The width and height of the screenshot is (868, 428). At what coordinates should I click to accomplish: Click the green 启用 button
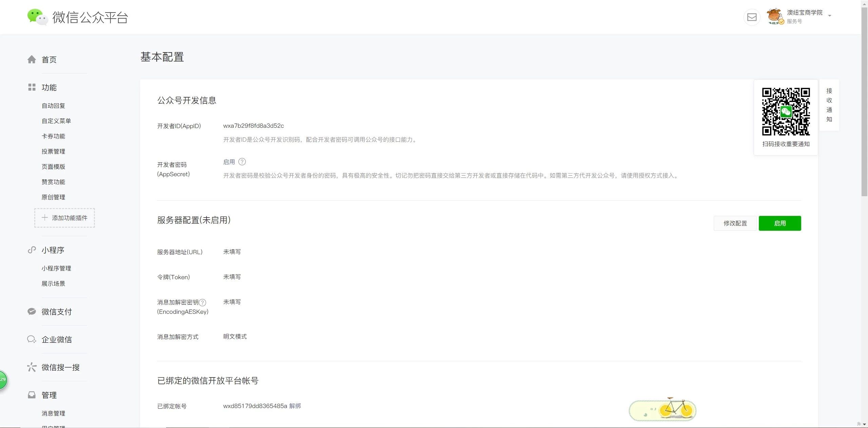pos(780,223)
